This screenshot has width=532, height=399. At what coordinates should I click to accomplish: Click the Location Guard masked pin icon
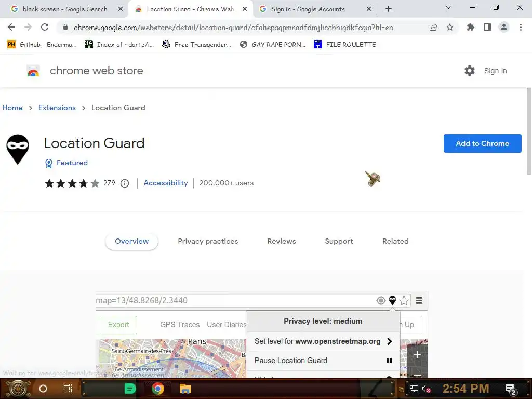[18, 149]
